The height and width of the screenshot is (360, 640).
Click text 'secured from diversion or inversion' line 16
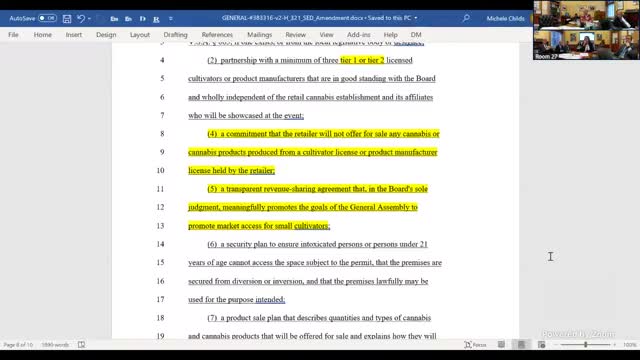pyautogui.click(x=246, y=281)
